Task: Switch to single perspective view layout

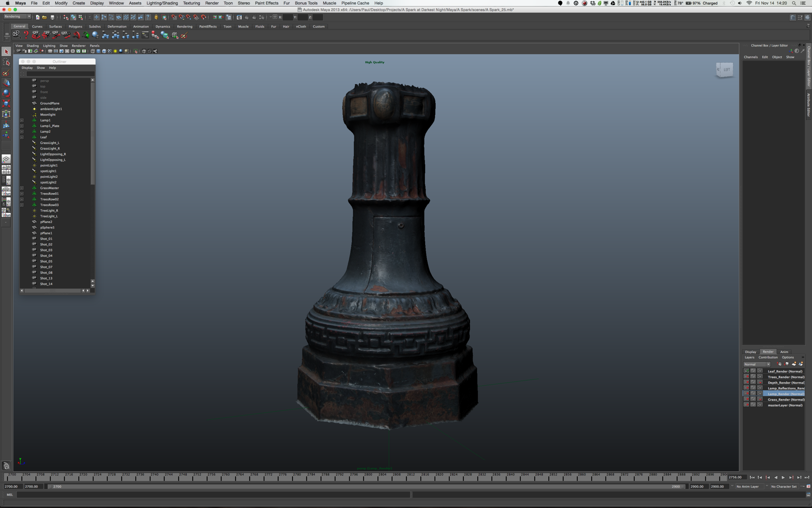Action: [6, 159]
